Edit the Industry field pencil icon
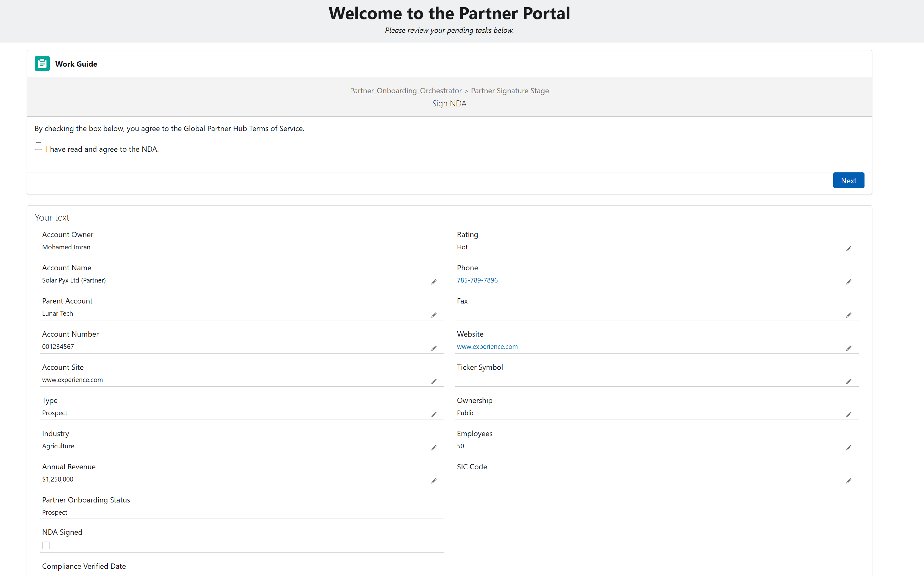The image size is (924, 576). tap(434, 448)
